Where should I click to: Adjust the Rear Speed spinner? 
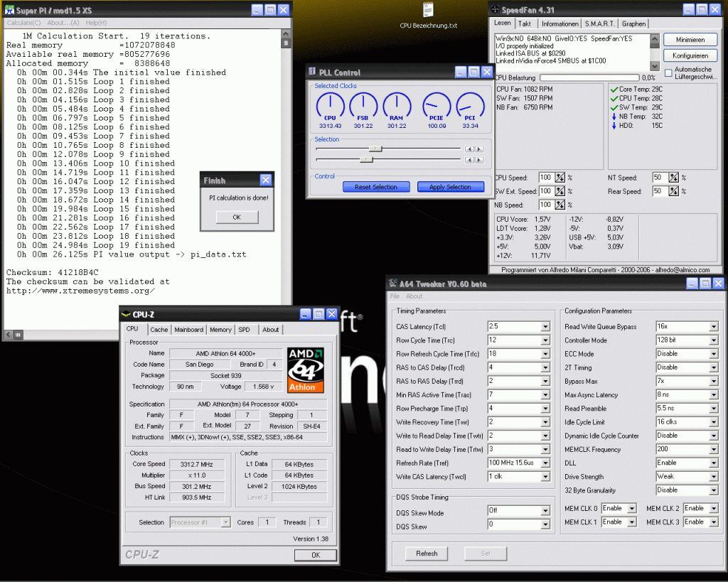click(x=673, y=190)
